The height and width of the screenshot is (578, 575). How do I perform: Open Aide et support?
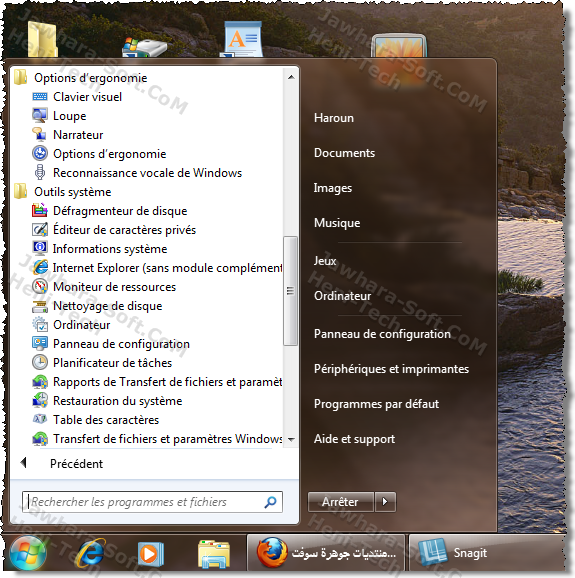coord(354,439)
